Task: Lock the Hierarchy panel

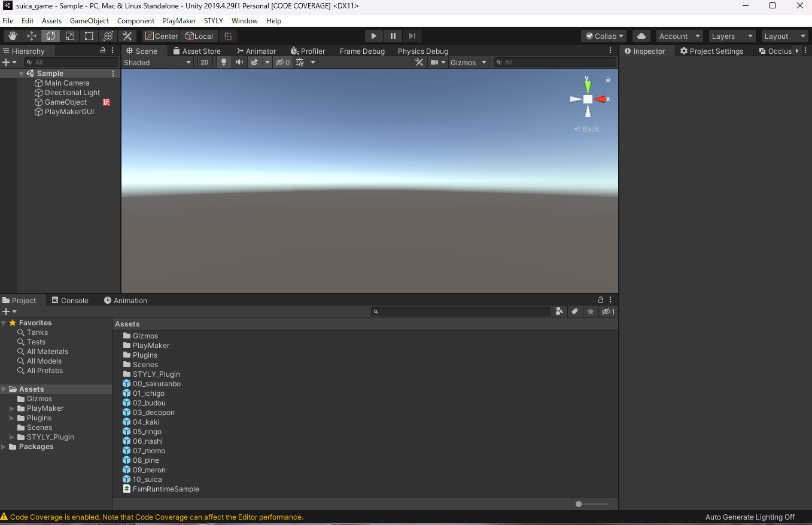Action: tap(103, 51)
